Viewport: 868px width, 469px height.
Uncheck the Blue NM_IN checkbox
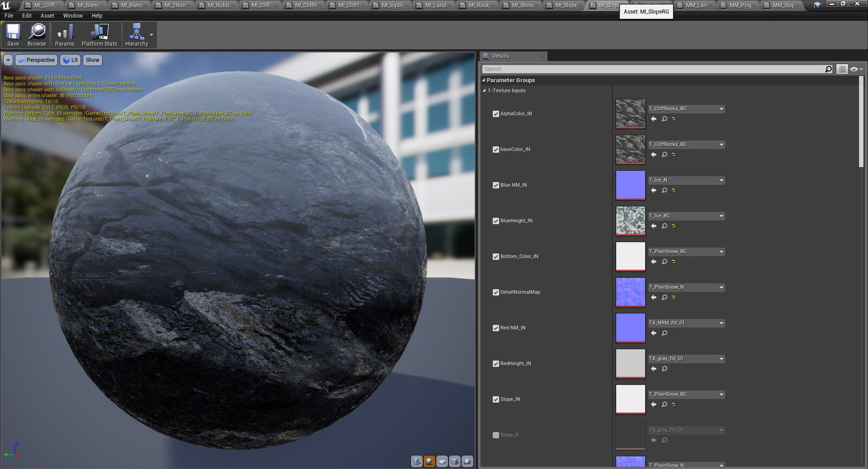[x=496, y=185]
